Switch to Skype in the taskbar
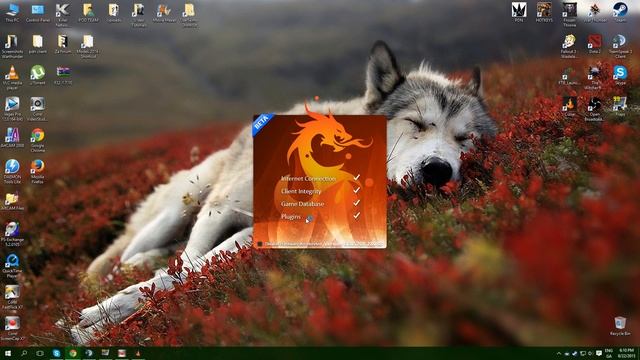 (56, 353)
